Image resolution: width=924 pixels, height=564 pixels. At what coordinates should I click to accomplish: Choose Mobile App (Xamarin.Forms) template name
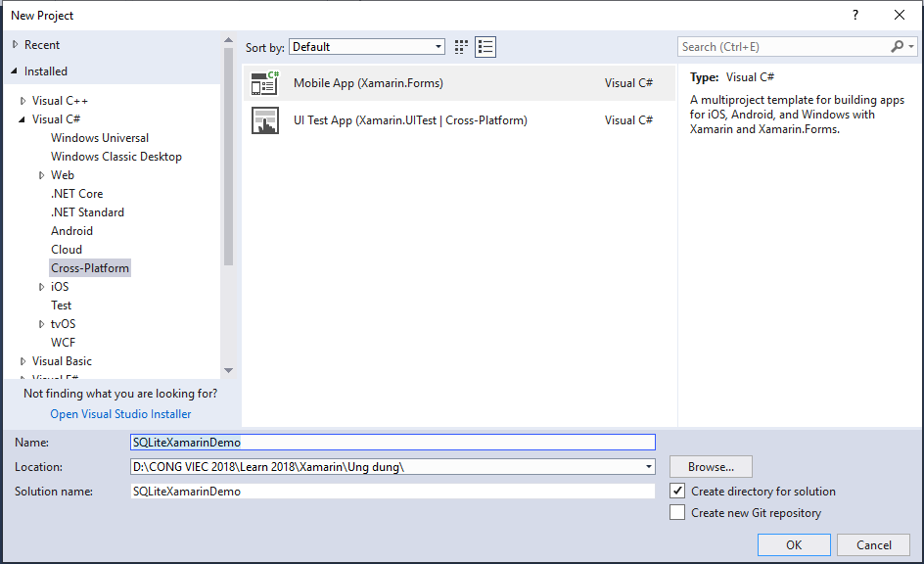[x=368, y=83]
